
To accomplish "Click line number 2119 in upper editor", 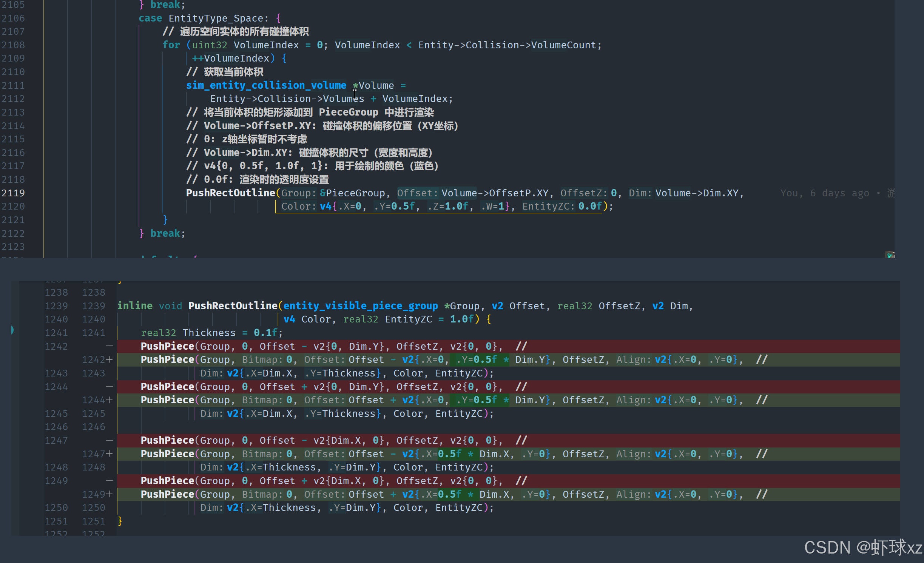I will [x=13, y=193].
